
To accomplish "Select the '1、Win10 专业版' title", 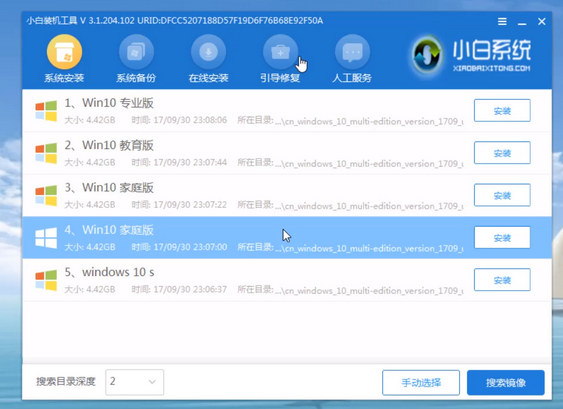I will (109, 103).
